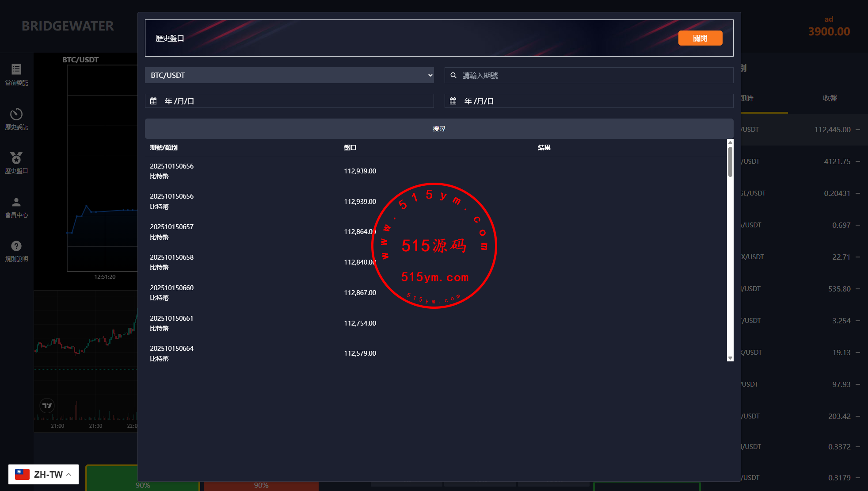Open the 當前委託 list icon
This screenshot has width=868, height=491.
(16, 69)
